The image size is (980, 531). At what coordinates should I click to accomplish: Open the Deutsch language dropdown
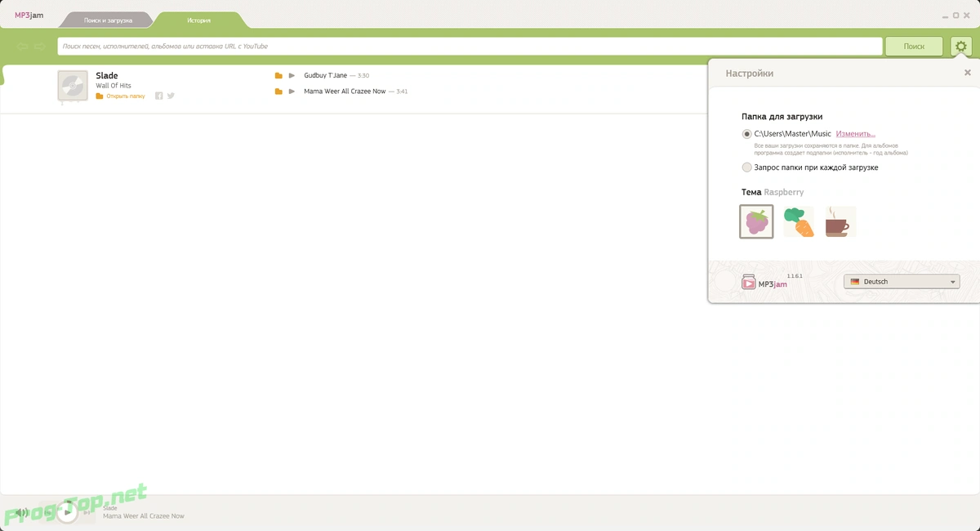click(x=902, y=282)
